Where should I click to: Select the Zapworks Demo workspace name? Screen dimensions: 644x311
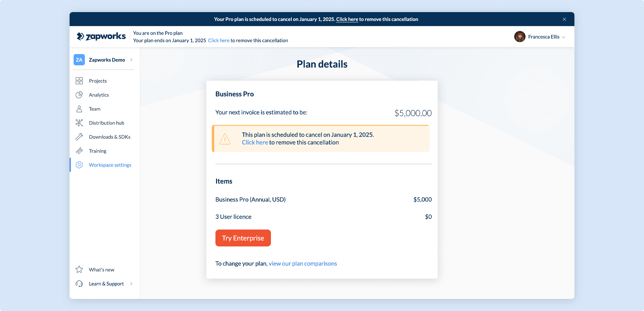coord(107,60)
